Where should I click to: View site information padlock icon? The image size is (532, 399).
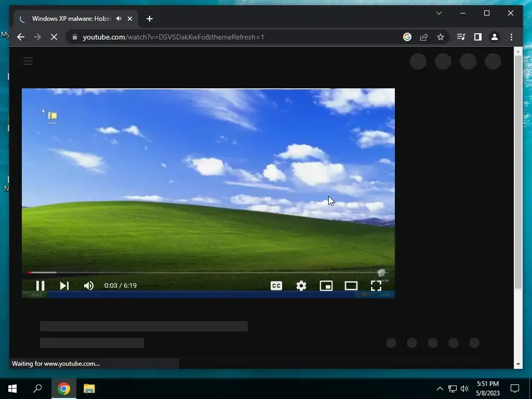point(75,37)
